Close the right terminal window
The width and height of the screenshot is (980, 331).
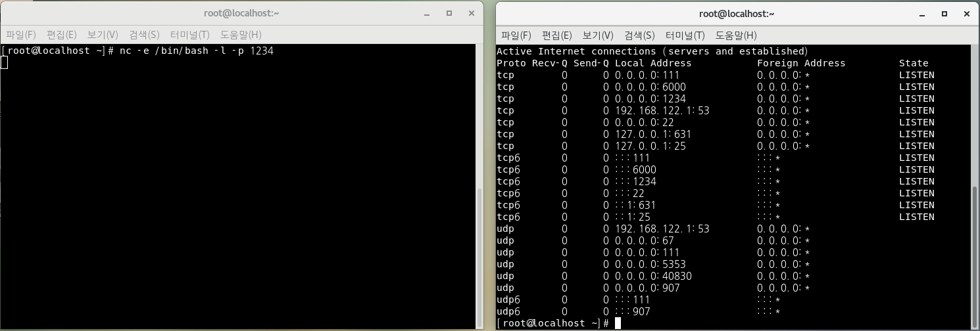tap(967, 13)
